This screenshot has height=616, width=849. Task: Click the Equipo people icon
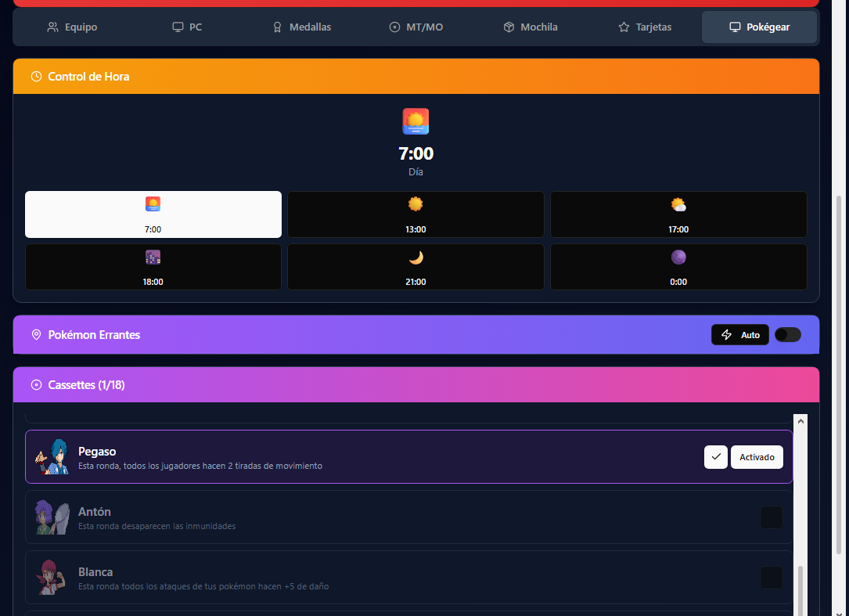pos(52,27)
